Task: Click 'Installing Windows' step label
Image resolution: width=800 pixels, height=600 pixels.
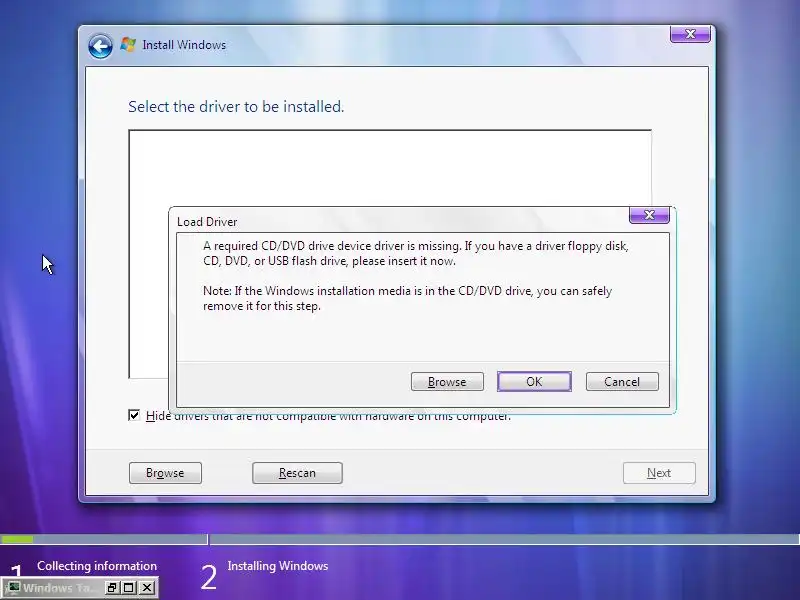Action: [x=278, y=566]
